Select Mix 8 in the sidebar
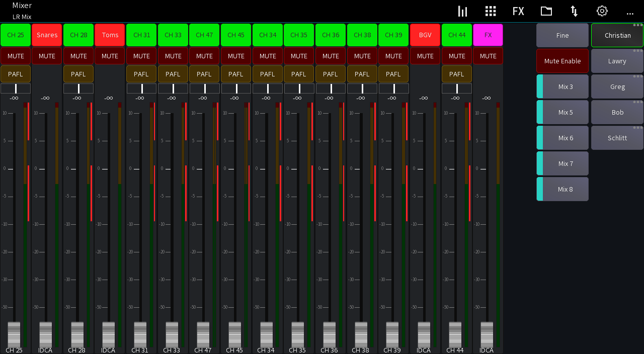Viewport: 644px width, 354px height. [562, 189]
